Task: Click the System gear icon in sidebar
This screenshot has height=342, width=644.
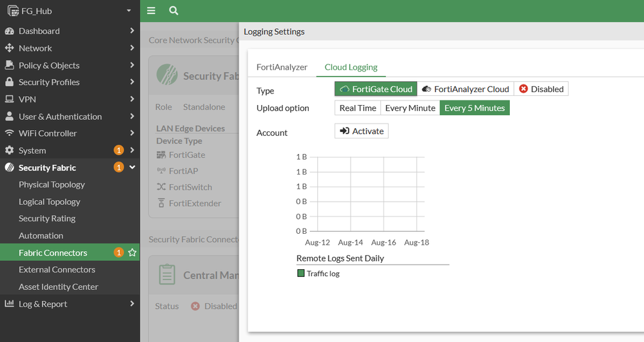Action: [9, 151]
